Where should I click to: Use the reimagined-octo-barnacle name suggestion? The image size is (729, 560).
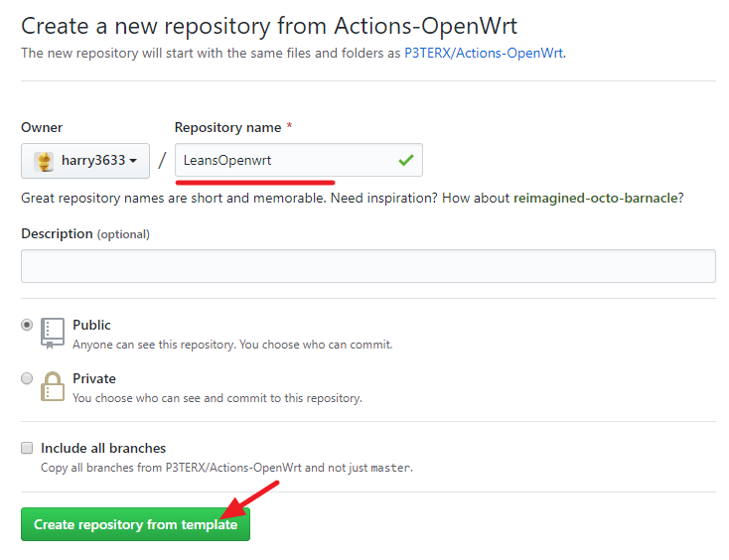596,198
